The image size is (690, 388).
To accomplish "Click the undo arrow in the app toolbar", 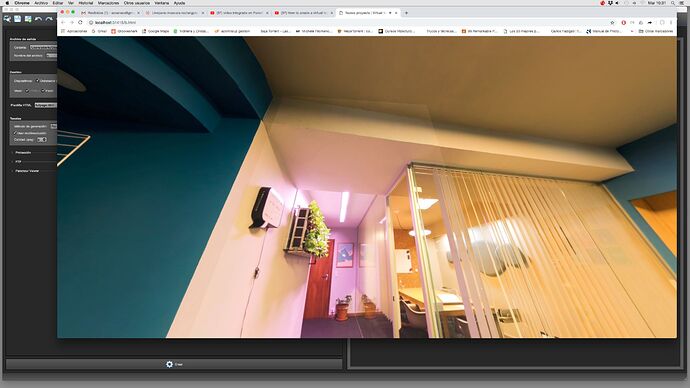I will [x=38, y=19].
